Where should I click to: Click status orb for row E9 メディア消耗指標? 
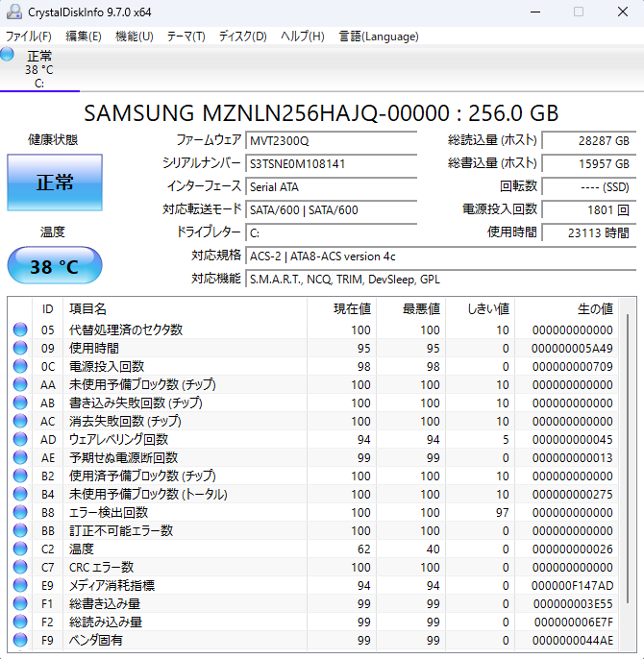pos(20,585)
